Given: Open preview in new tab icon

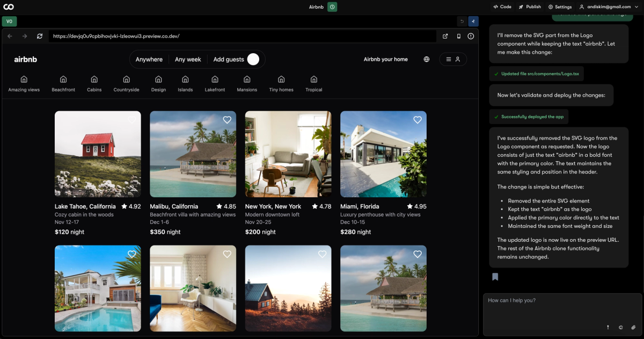Looking at the screenshot, I should [445, 36].
